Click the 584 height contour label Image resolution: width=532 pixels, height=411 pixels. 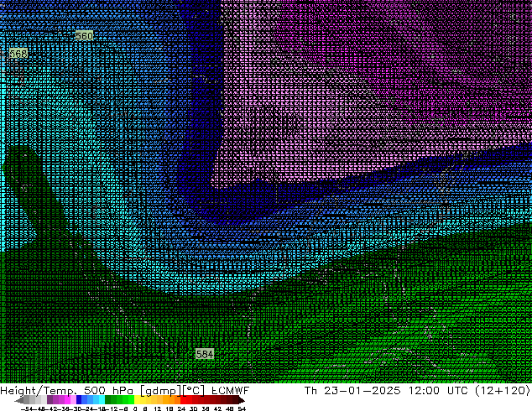(x=205, y=354)
